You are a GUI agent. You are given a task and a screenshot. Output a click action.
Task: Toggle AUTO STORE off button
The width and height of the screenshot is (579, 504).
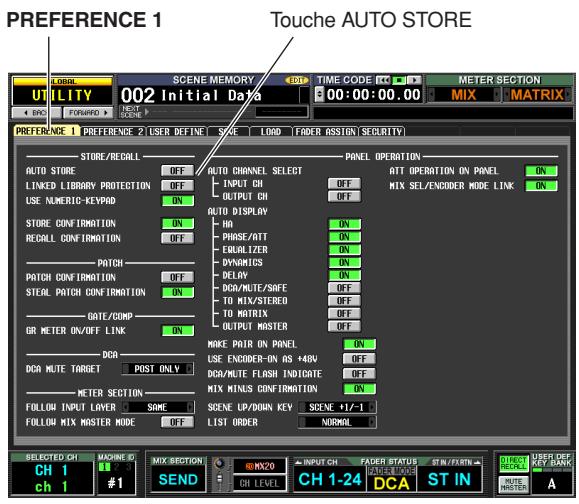coord(177,171)
